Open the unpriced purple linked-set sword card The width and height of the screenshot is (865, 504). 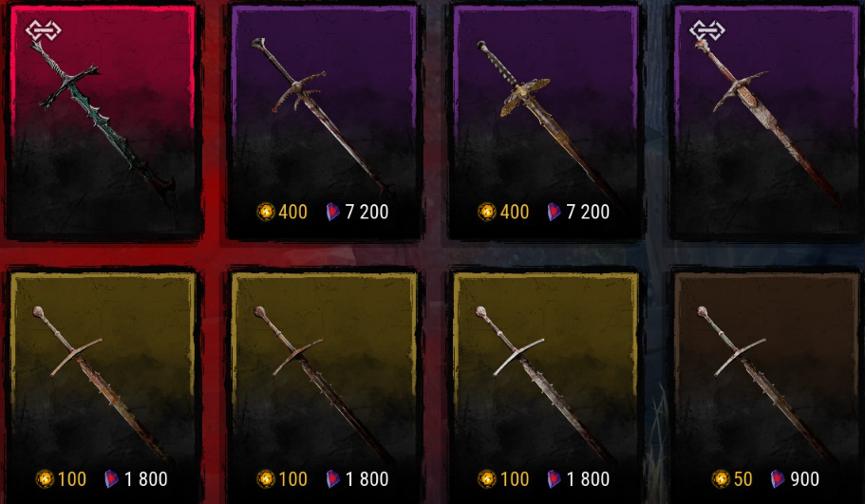pyautogui.click(x=767, y=122)
